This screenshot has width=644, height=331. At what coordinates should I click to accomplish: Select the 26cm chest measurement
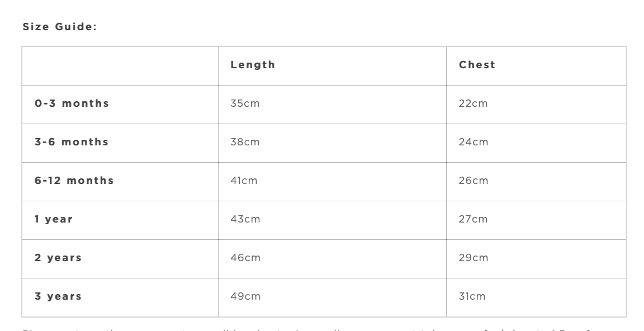(473, 181)
